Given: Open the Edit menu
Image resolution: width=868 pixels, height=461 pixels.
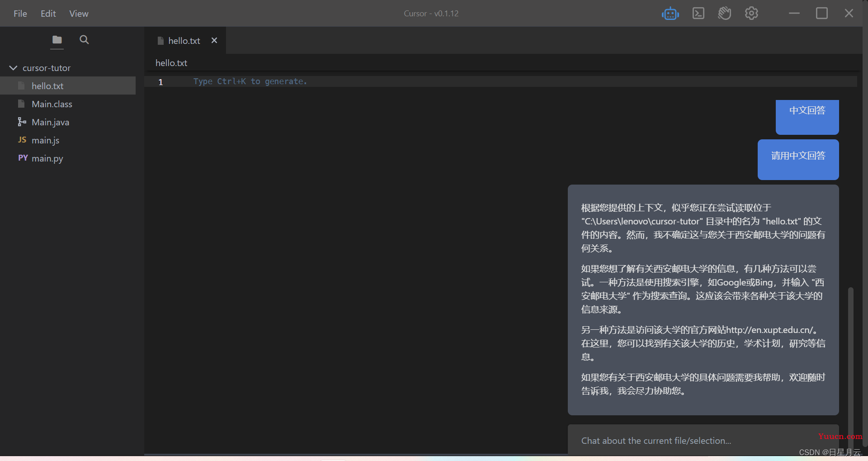Looking at the screenshot, I should click(48, 14).
